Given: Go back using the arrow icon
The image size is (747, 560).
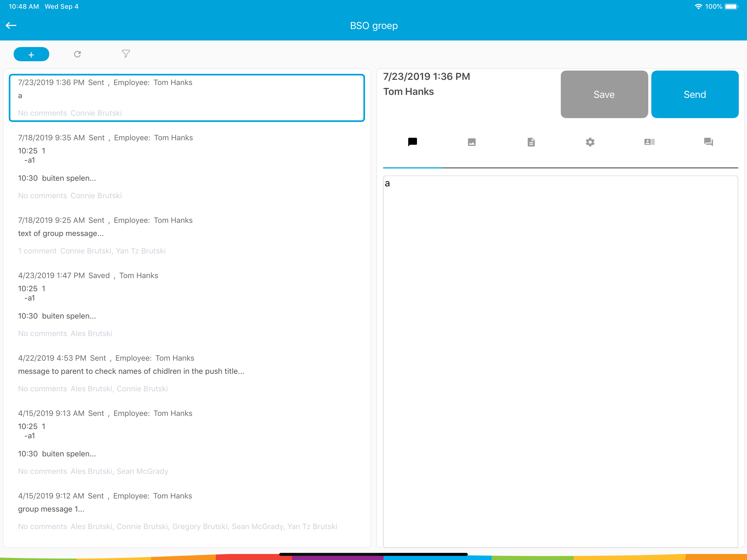Looking at the screenshot, I should coord(11,25).
